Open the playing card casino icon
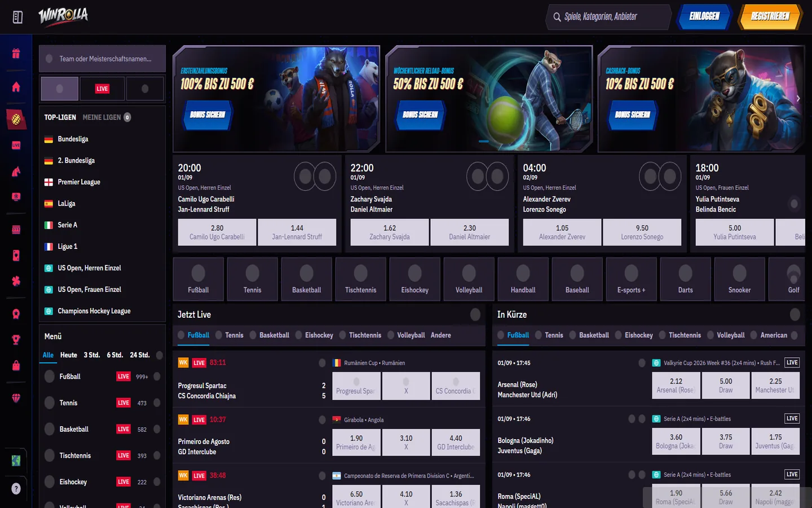Screen dimensions: 812x508 [x=16, y=256]
